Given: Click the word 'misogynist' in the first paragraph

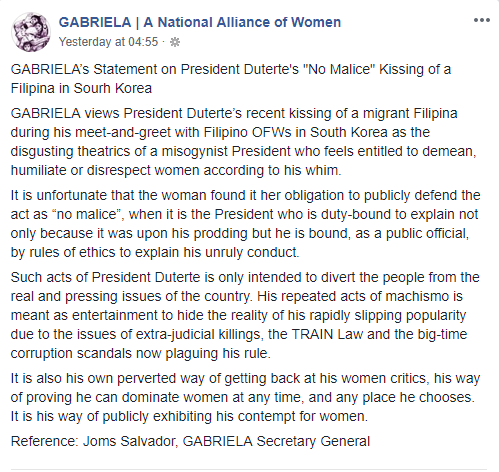Looking at the screenshot, I should pos(195,151).
